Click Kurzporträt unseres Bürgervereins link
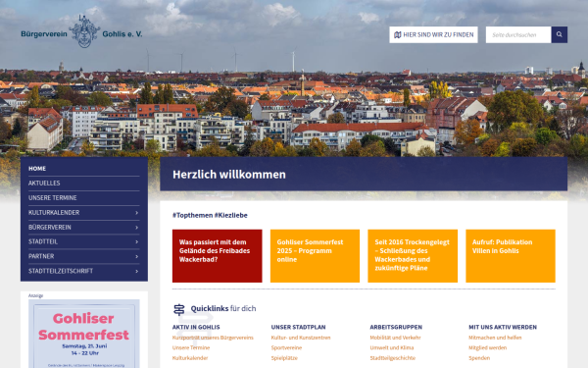588x368 pixels. [x=213, y=338]
